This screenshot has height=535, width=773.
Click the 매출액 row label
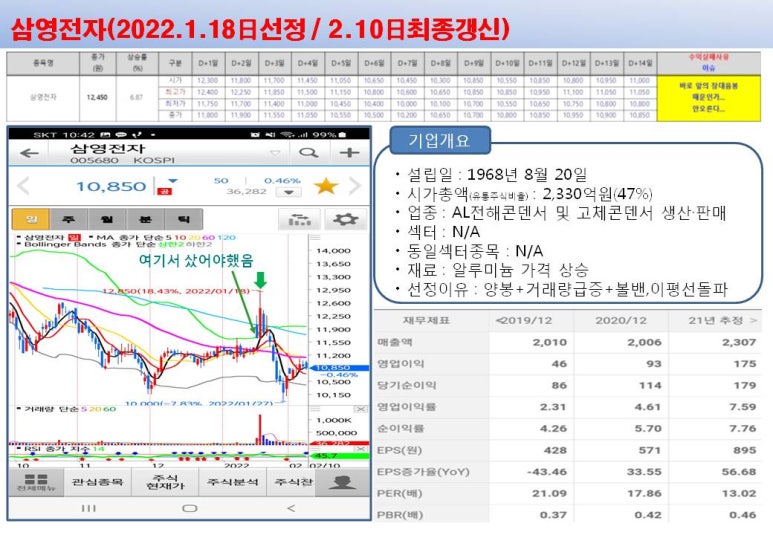394,342
